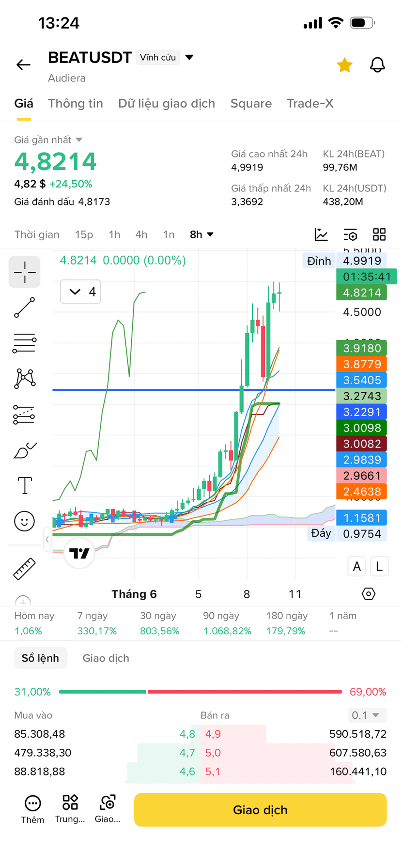Select the brush drawing tool
The height and width of the screenshot is (868, 401).
pos(25,450)
